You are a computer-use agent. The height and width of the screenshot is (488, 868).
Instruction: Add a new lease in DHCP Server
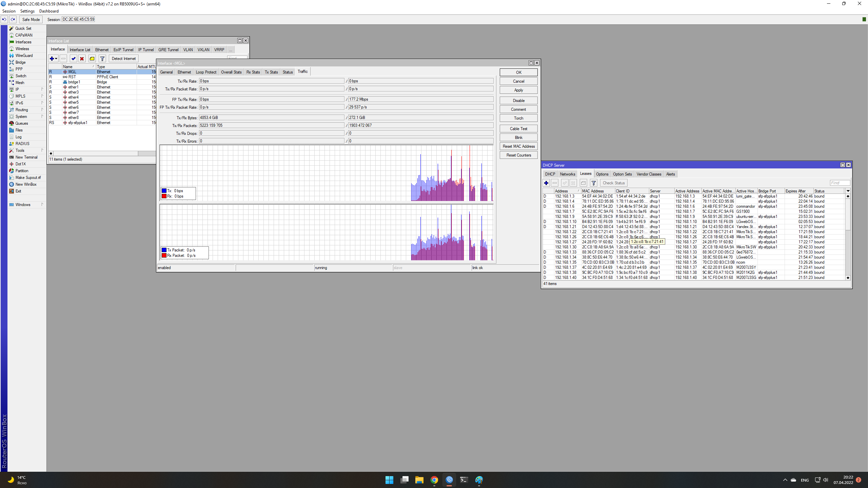pyautogui.click(x=546, y=183)
